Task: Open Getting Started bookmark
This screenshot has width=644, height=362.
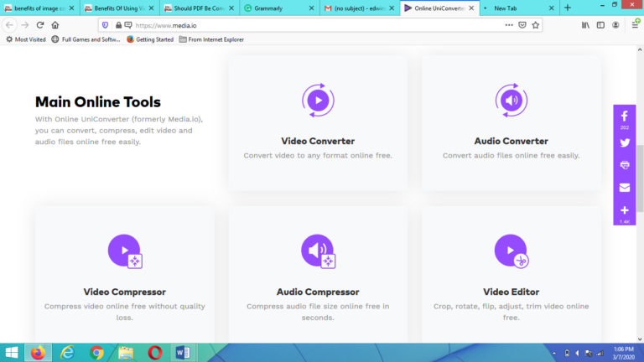Action: pyautogui.click(x=150, y=39)
